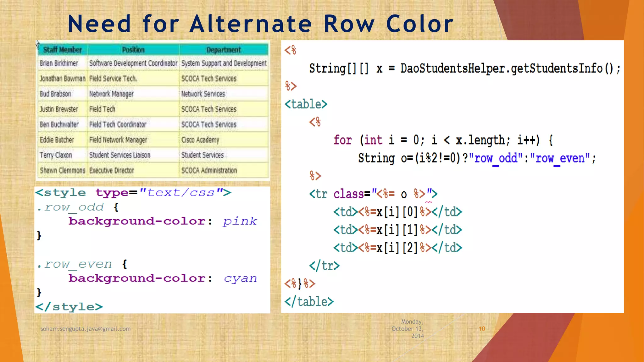Click the 'Staff Member' table header
This screenshot has height=362, width=644.
[x=63, y=50]
